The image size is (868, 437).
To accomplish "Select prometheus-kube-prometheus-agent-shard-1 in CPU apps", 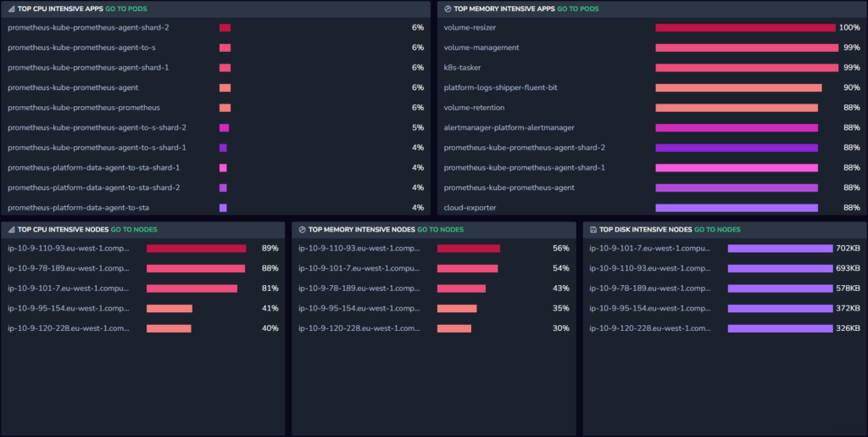I will click(88, 68).
